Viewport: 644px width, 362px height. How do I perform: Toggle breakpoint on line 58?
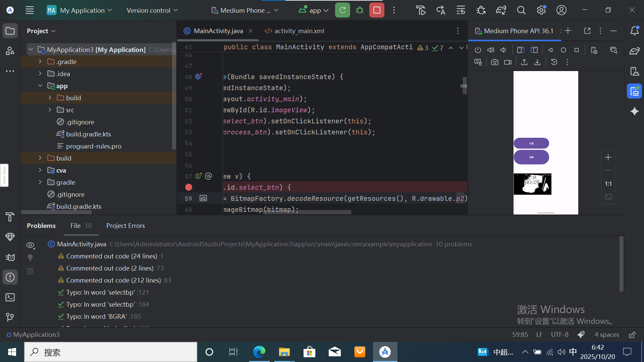click(x=189, y=187)
